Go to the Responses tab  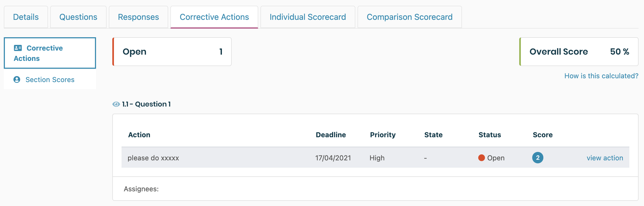(138, 17)
